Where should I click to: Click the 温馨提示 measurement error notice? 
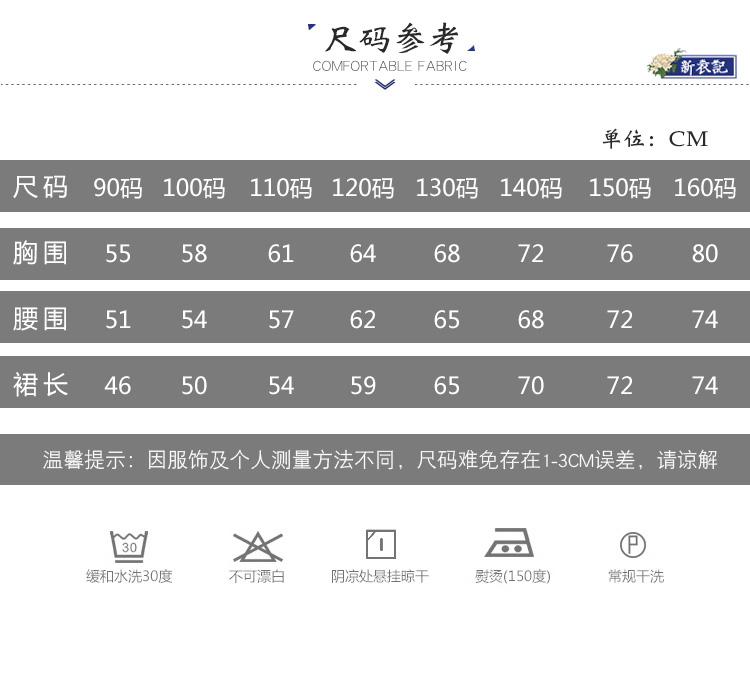[x=380, y=460]
